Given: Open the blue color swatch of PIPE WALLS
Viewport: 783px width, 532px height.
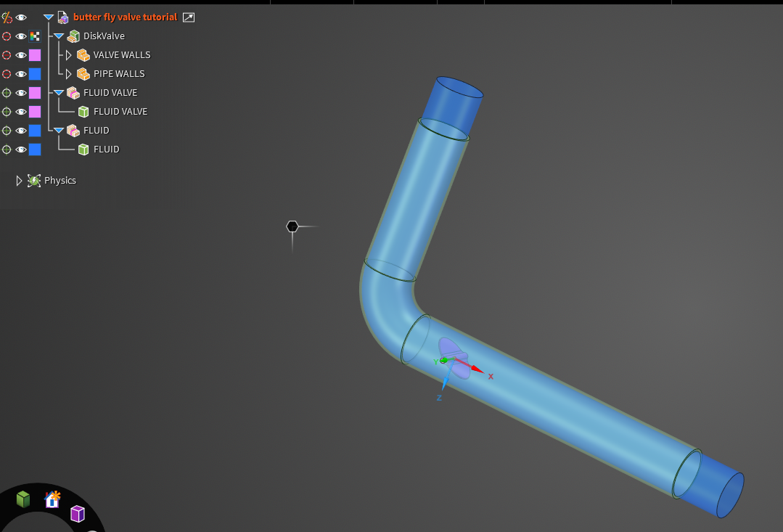Looking at the screenshot, I should pyautogui.click(x=35, y=74).
